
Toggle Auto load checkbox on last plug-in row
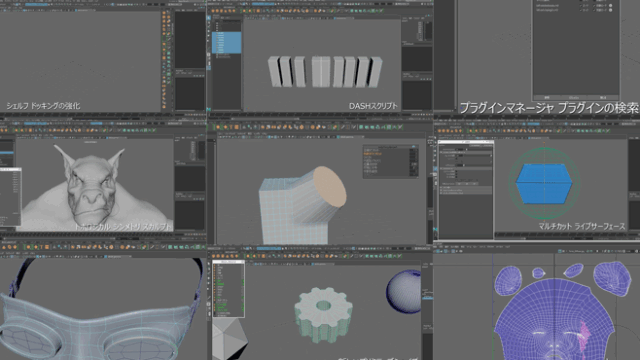click(594, 10)
